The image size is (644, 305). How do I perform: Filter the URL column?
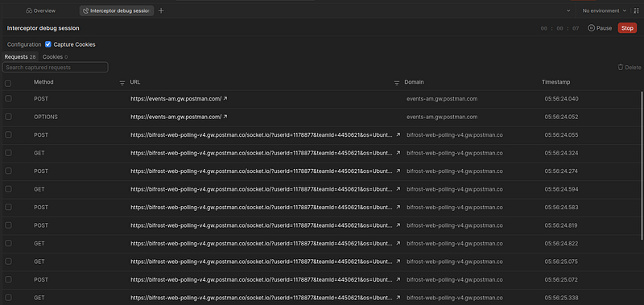[396, 83]
